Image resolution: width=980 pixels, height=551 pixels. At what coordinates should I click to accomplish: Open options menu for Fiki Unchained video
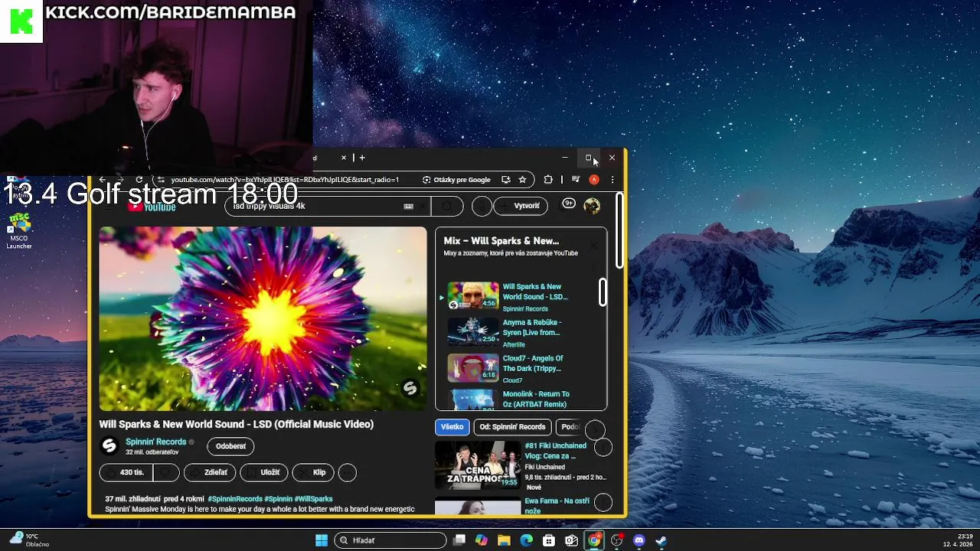(603, 448)
